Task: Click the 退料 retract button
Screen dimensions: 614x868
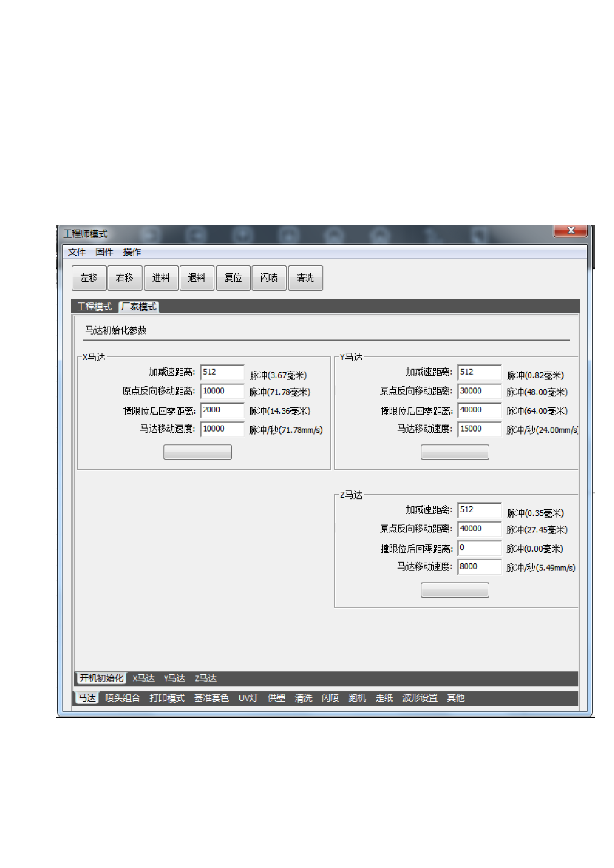Action: [197, 278]
